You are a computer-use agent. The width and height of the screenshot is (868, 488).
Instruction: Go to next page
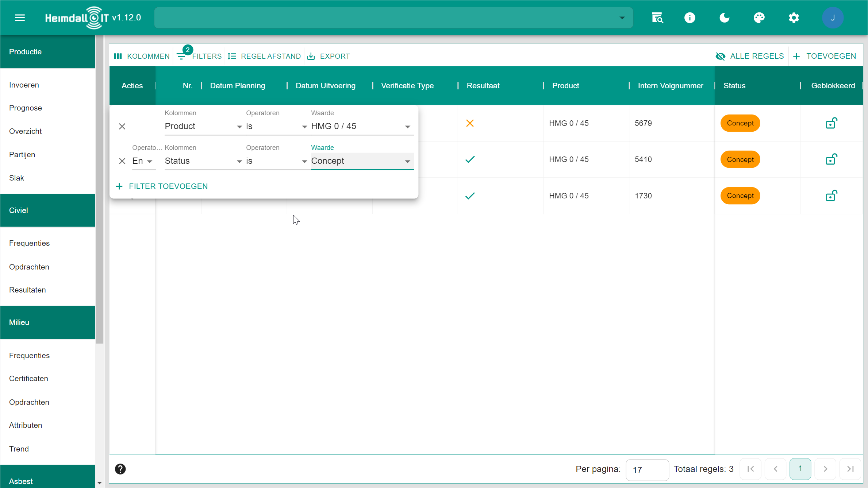(x=825, y=469)
